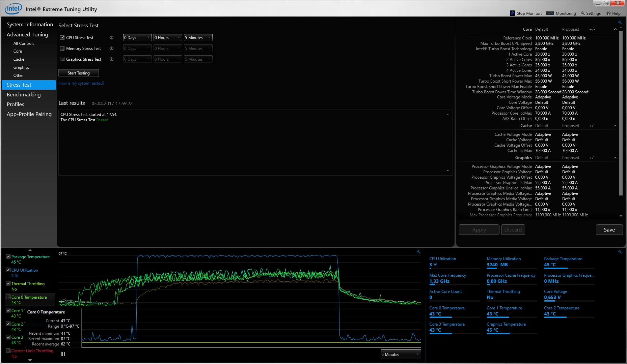Select All Controls under Advanced Tuning
627x364 pixels.
click(x=24, y=43)
